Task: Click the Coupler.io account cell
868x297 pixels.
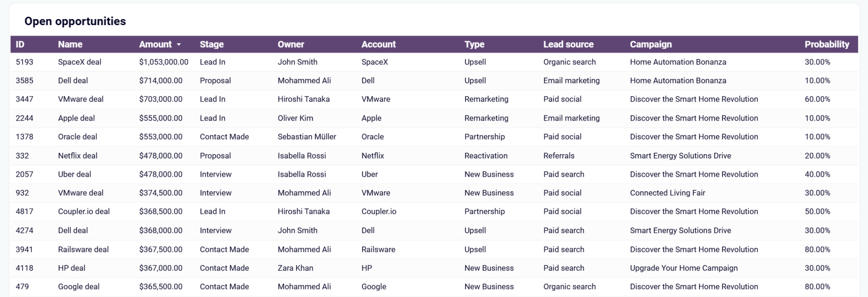Action: 379,212
